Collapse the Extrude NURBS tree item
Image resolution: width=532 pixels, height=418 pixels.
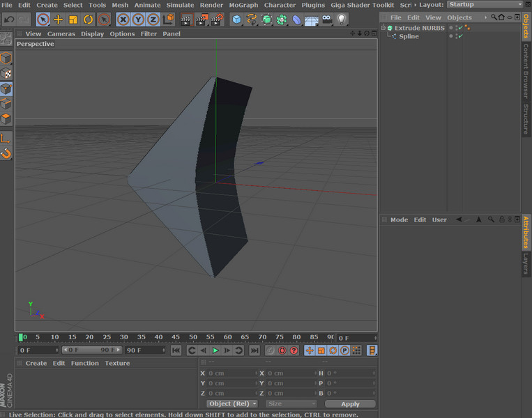[x=383, y=28]
